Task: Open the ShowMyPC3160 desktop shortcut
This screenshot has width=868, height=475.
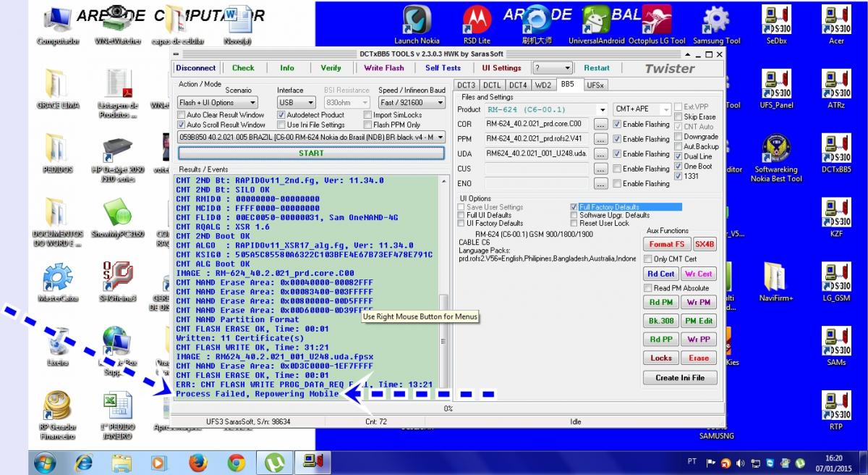Action: pos(117,217)
